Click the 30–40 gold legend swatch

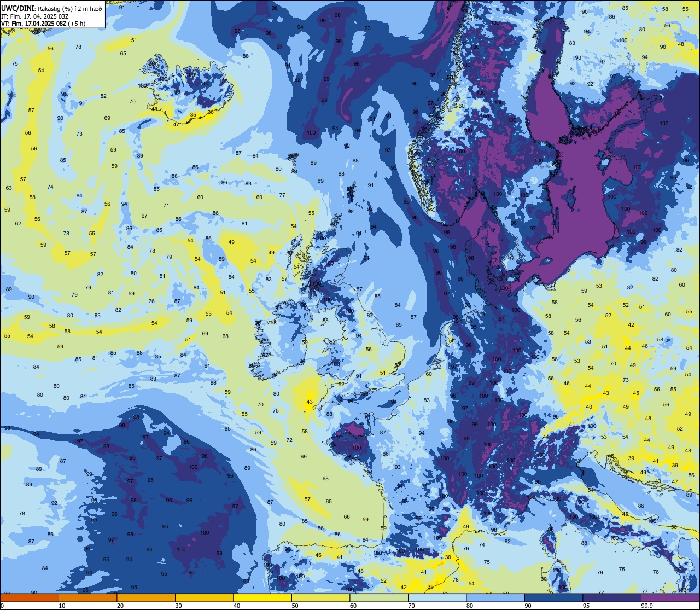(x=204, y=597)
